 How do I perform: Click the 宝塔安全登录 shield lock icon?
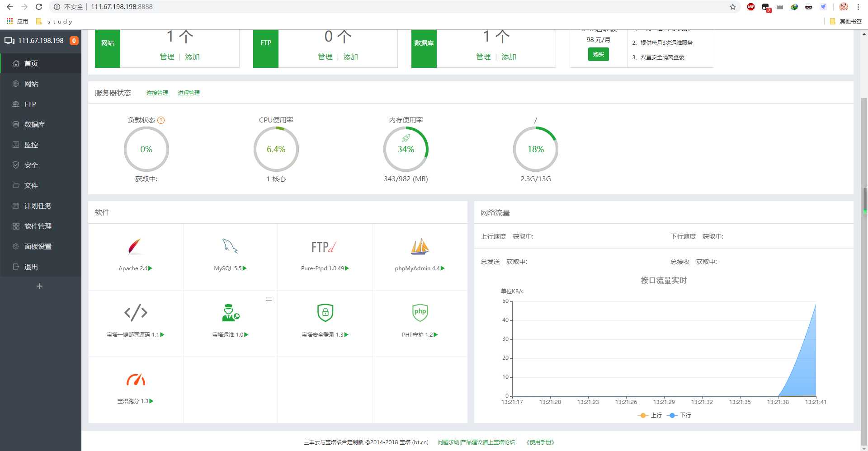[325, 312]
